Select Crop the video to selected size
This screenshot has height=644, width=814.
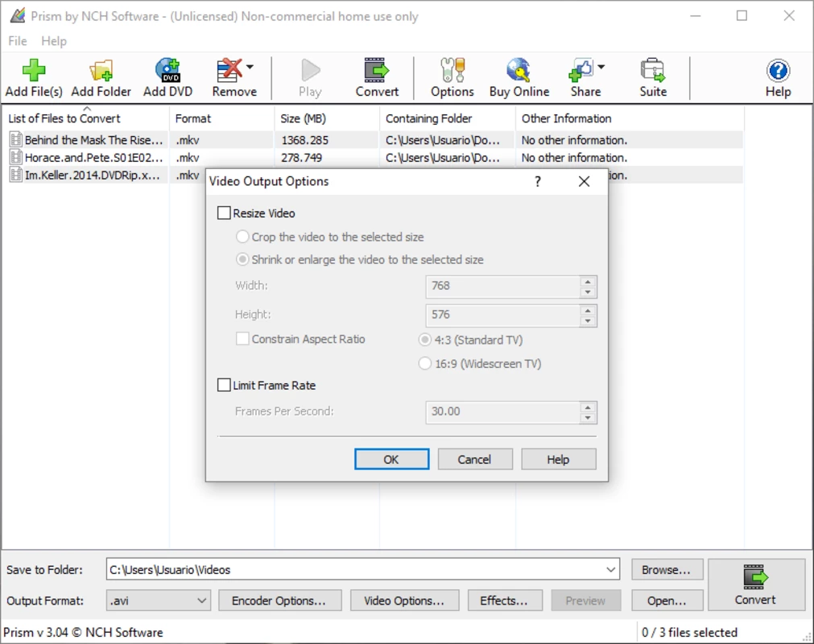tap(242, 237)
